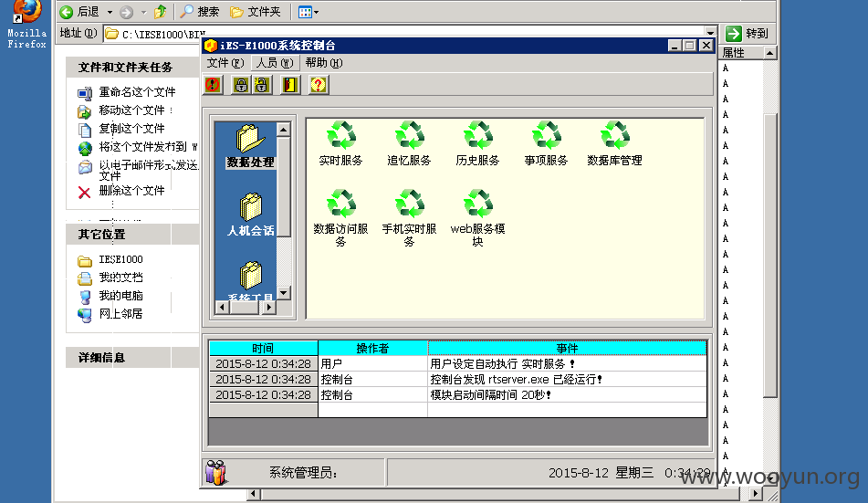Viewport: 868px width, 503px height.
Task: Open the 历史服务 module icon
Action: (477, 143)
